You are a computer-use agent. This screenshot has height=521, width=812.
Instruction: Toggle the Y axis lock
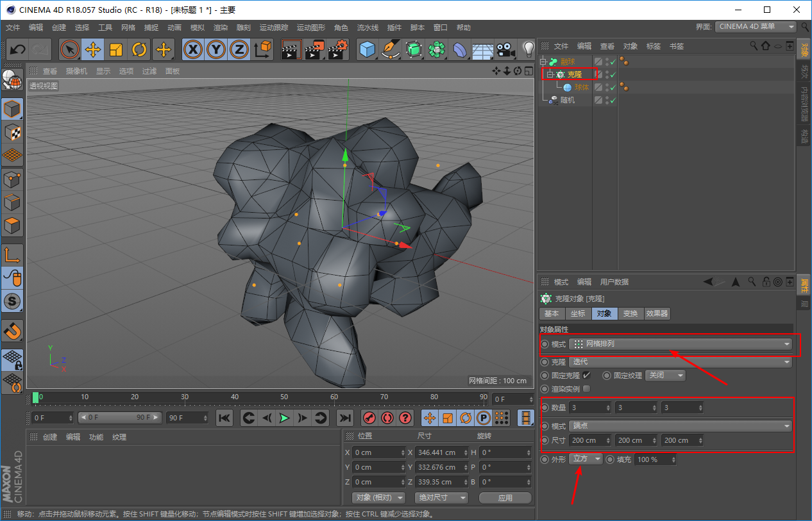pos(216,49)
